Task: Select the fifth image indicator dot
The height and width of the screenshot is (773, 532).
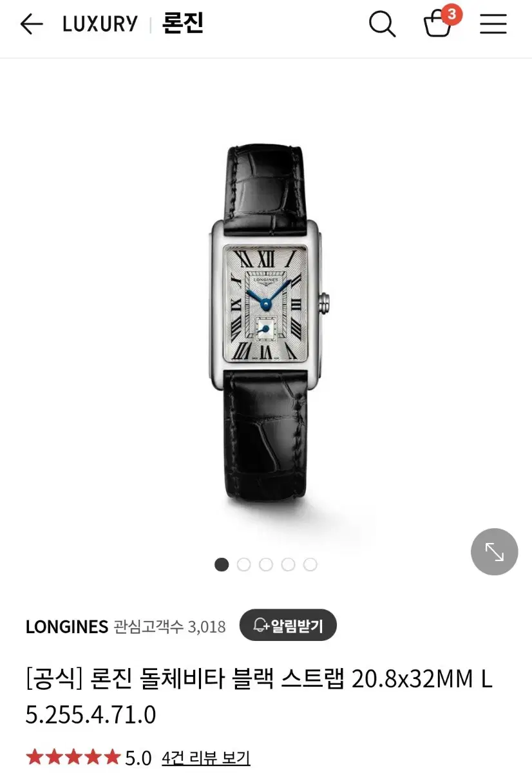Action: 310,565
